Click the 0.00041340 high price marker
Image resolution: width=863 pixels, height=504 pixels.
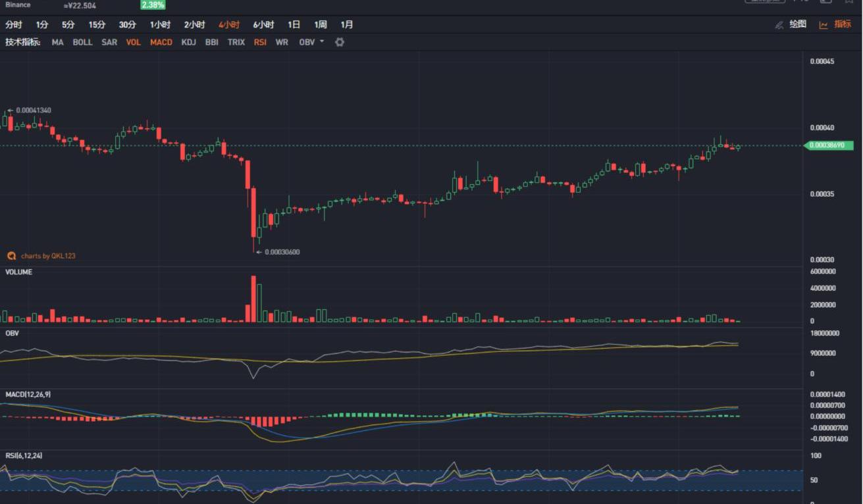pyautogui.click(x=34, y=110)
